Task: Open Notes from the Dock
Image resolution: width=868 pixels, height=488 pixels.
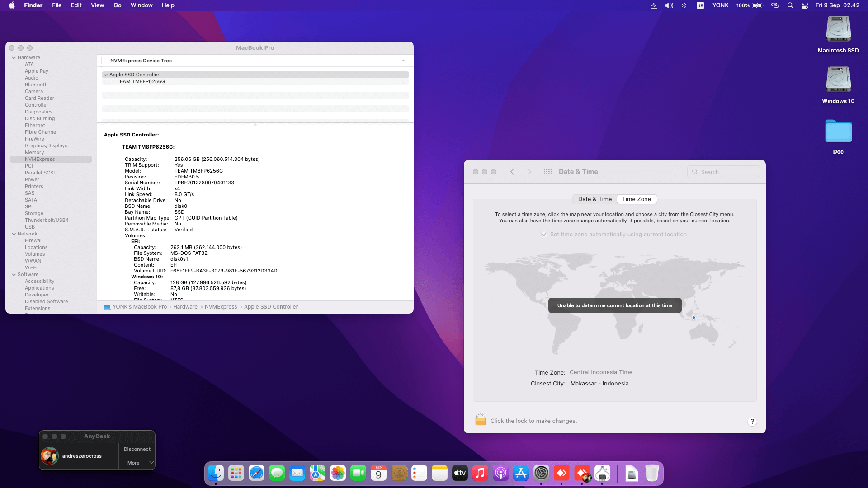Action: click(439, 473)
